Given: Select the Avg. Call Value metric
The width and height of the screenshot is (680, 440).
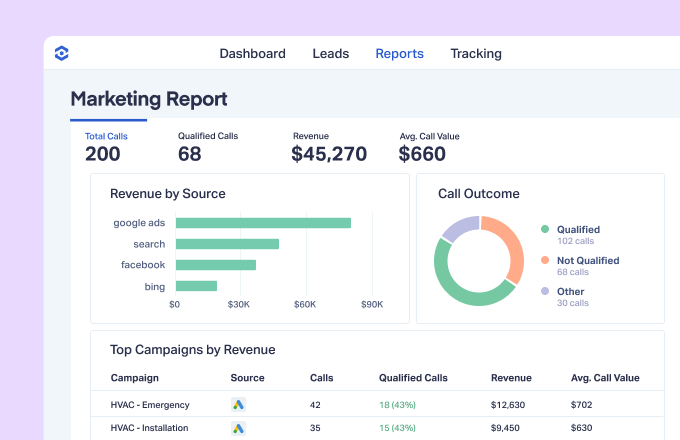Looking at the screenshot, I should [x=429, y=148].
